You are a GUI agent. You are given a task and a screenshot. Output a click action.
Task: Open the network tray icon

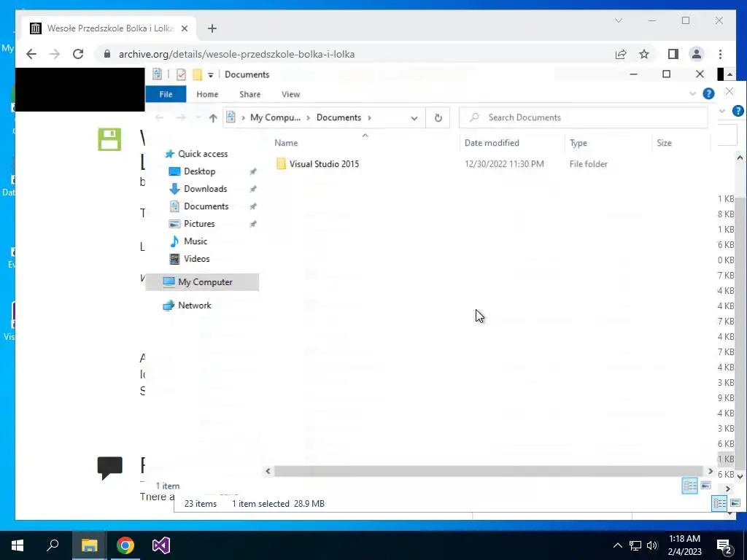635,545
